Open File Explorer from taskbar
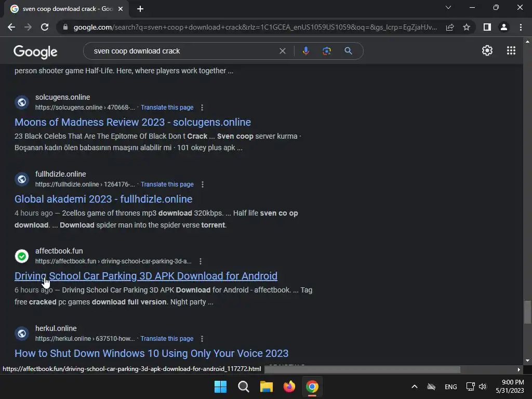Viewport: 532px width, 399px height. (267, 387)
